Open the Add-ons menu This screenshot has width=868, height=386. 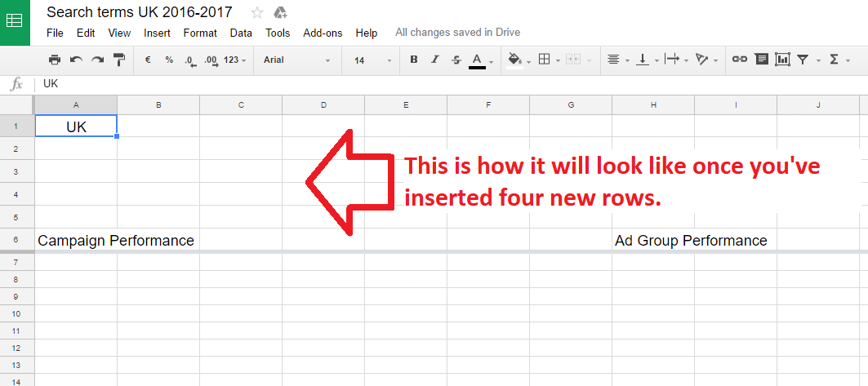coord(323,33)
